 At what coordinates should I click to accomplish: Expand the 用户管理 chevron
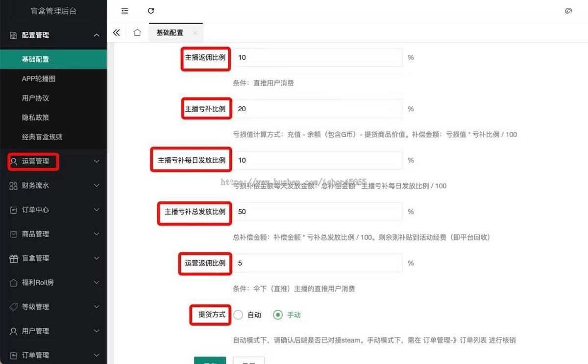click(97, 331)
